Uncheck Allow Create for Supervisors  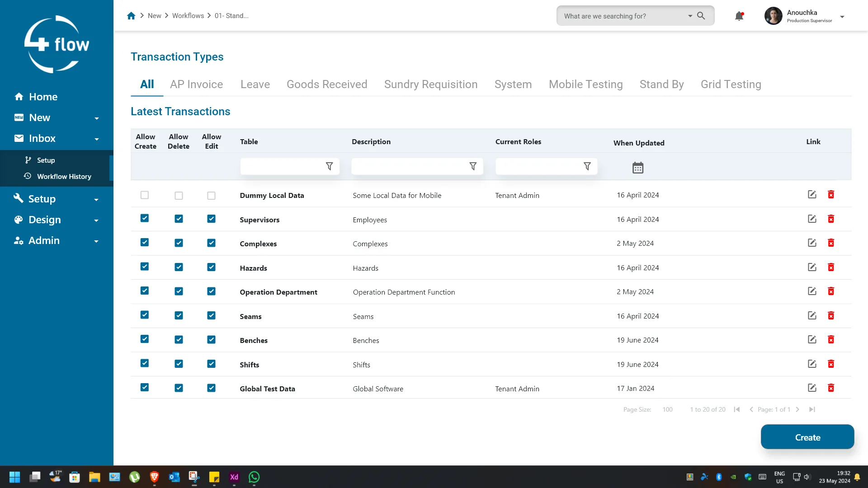point(145,218)
